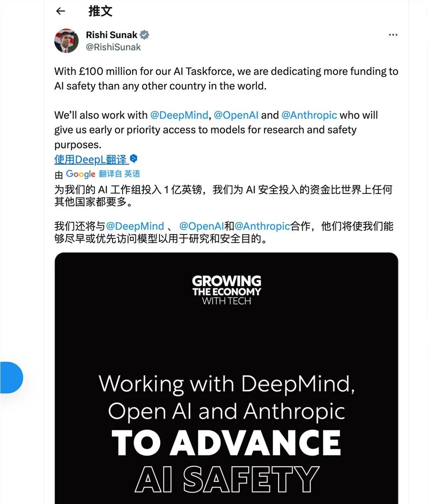428x504 pixels.
Task: Click the DeepL logo icon
Action: pyautogui.click(x=134, y=158)
